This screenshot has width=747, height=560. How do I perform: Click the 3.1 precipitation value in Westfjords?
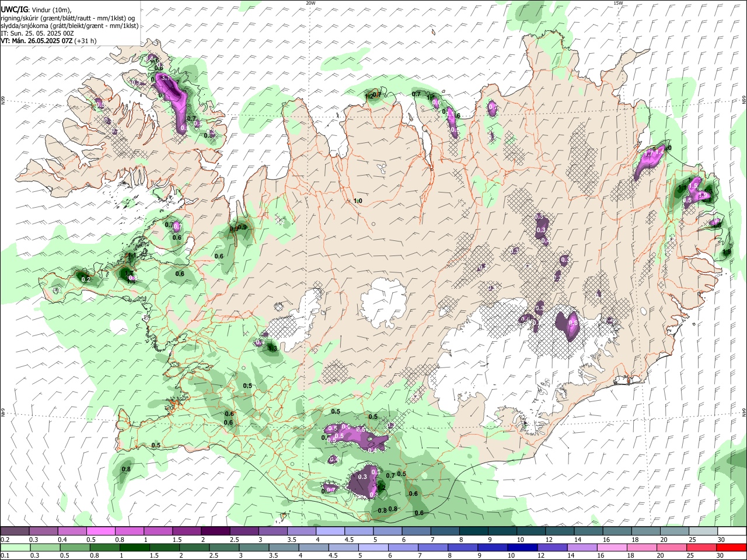165,78
